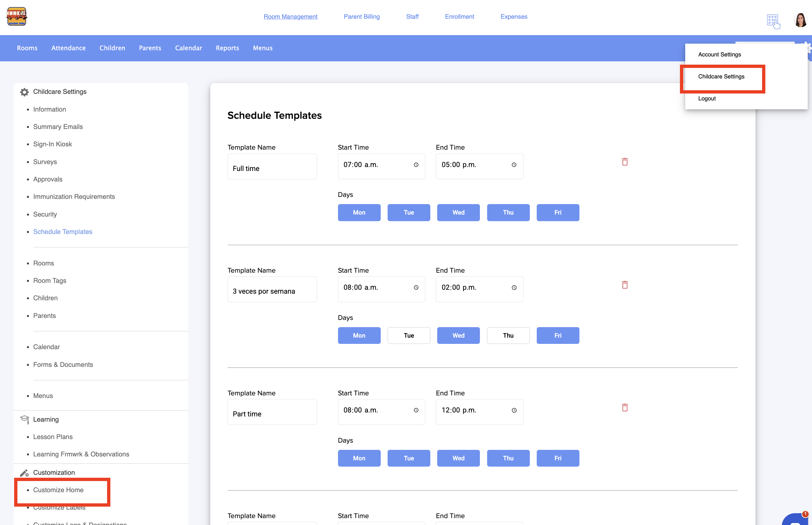Open Full time end time picker
812x525 pixels.
point(514,165)
